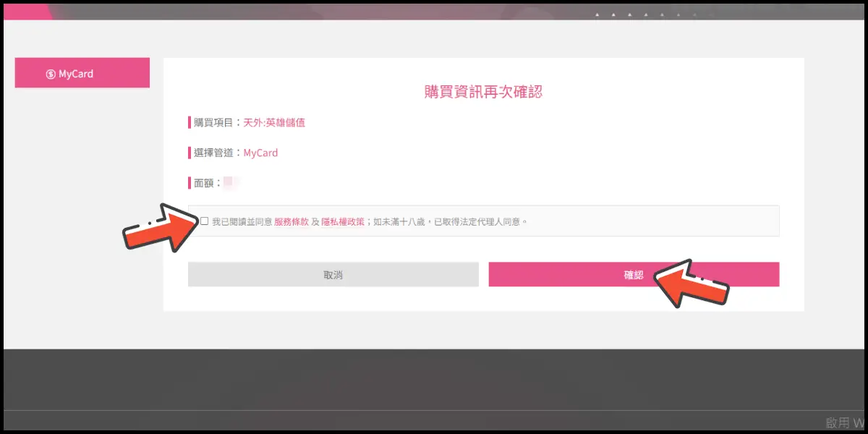Click the blurred amount value next to 面額
The height and width of the screenshot is (434, 868).
point(231,183)
